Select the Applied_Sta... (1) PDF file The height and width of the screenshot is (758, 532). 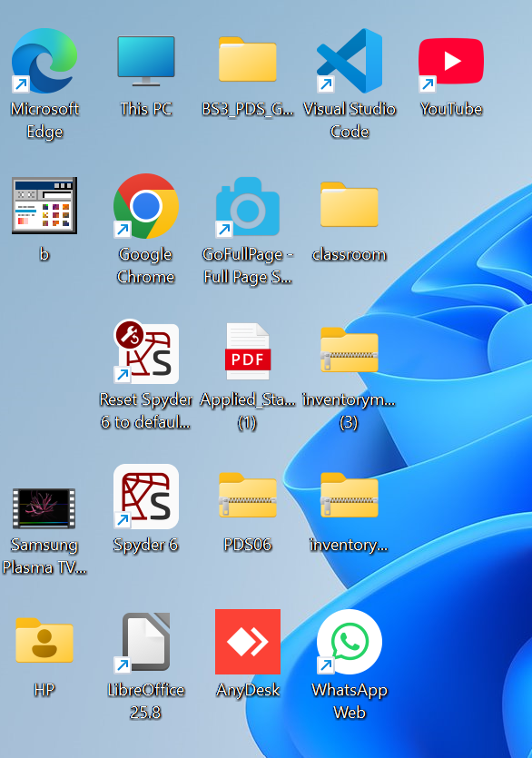click(x=248, y=351)
